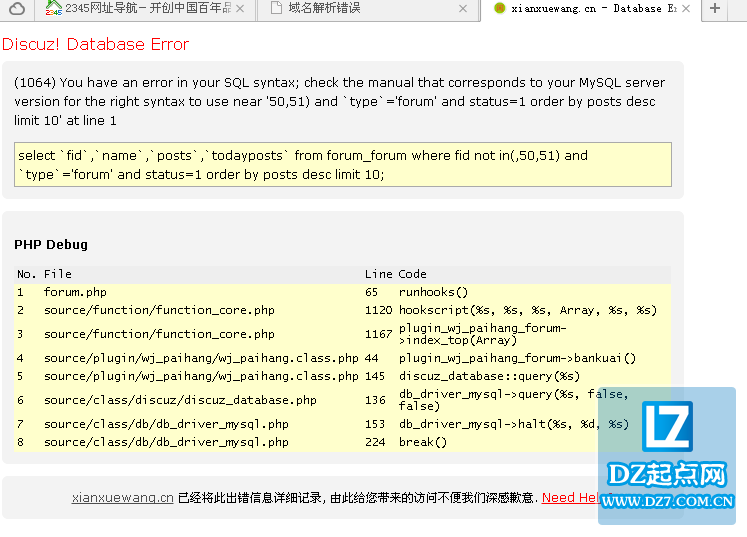
Task: Click the blank page icon on the 域名解析错误 tab
Action: coord(276,8)
